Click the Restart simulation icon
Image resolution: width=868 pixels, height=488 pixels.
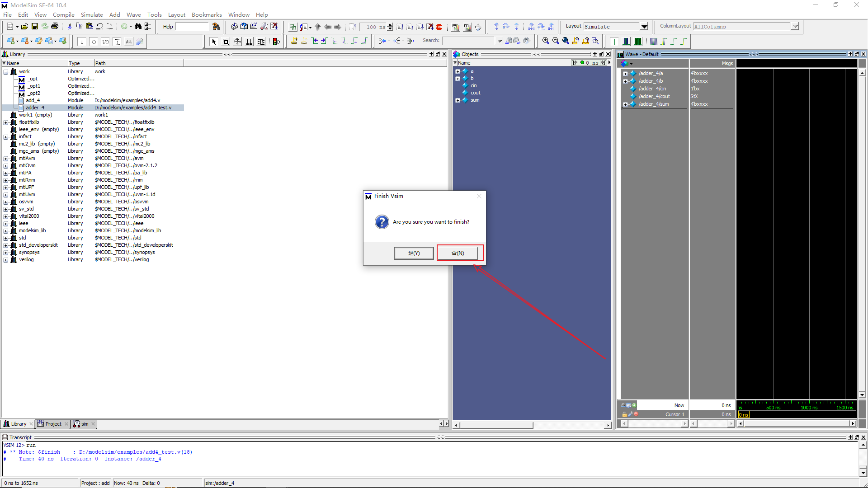[x=353, y=27]
